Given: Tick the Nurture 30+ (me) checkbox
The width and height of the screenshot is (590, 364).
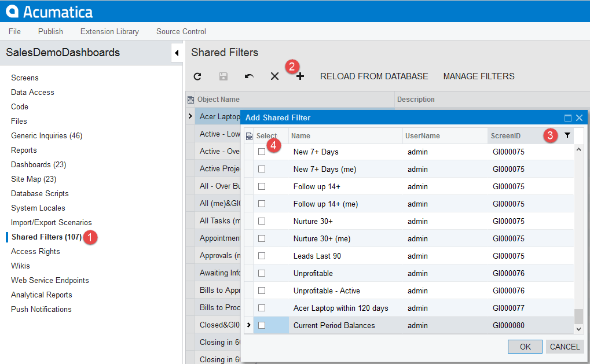Looking at the screenshot, I should click(x=262, y=238).
